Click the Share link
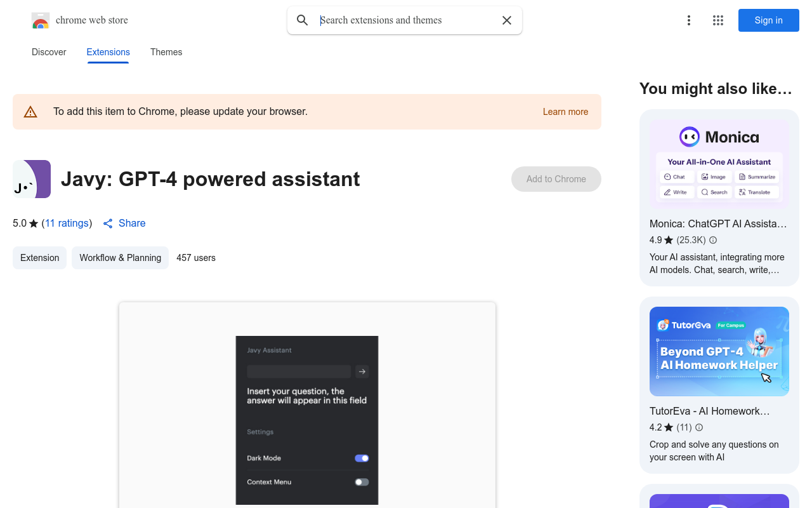The image size is (812, 508). click(132, 224)
